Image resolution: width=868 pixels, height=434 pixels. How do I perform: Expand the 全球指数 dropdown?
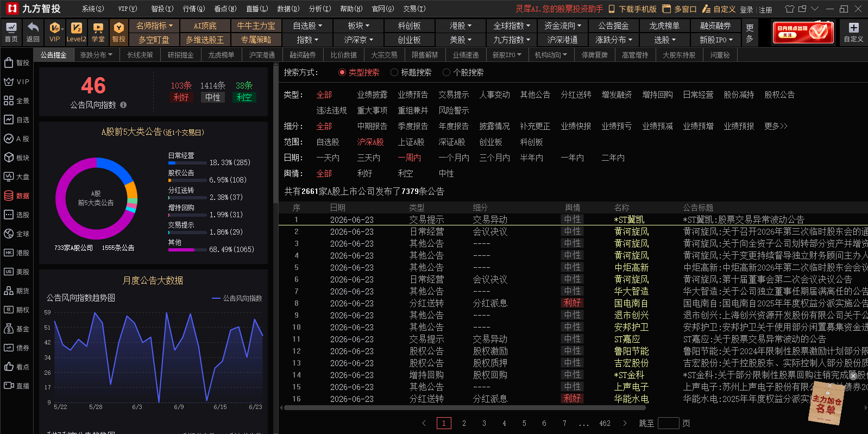(x=512, y=26)
